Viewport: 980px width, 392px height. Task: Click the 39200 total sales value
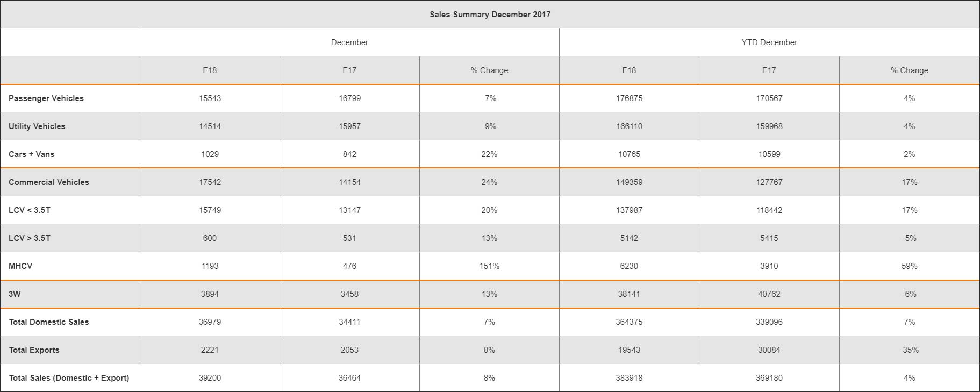(x=210, y=378)
